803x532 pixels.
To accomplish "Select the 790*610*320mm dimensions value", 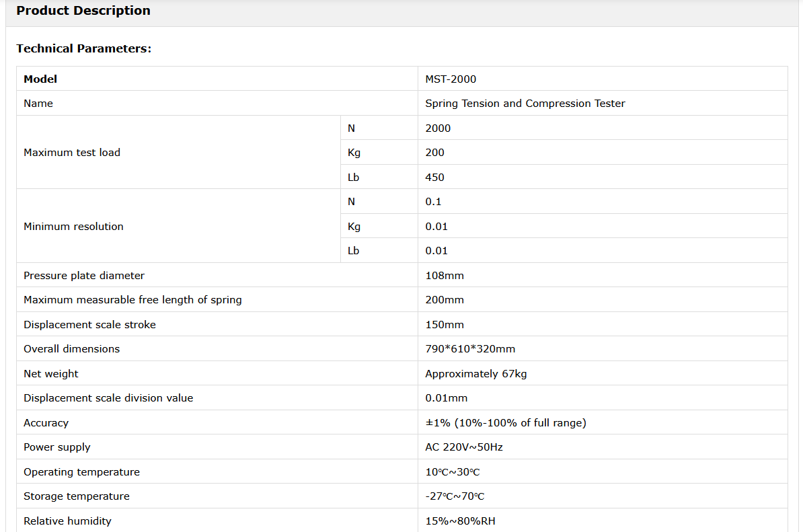I will point(470,349).
